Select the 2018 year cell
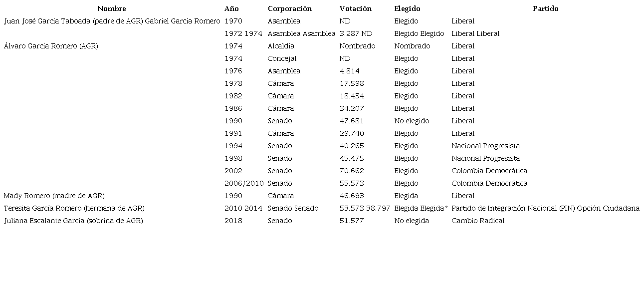The image size is (644, 288). pos(233,221)
